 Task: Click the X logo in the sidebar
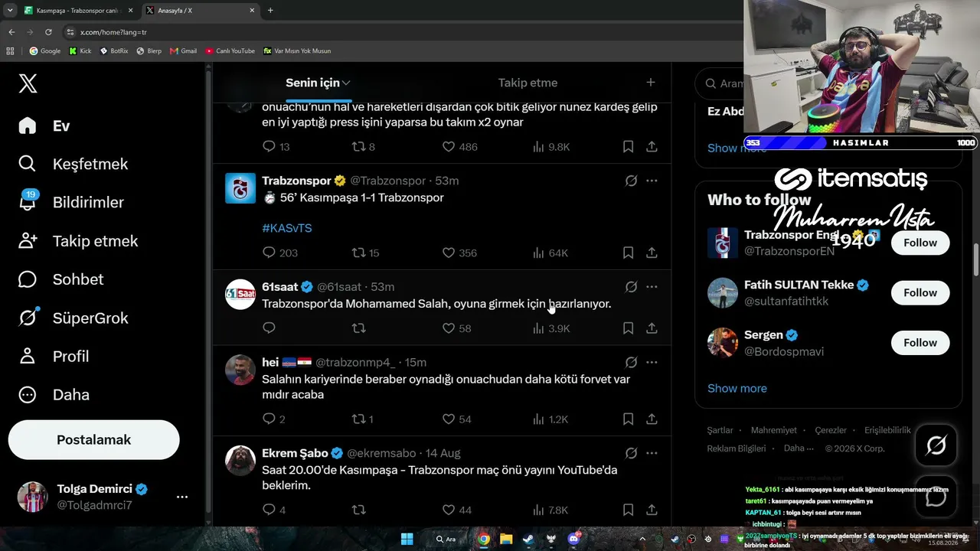click(x=28, y=83)
